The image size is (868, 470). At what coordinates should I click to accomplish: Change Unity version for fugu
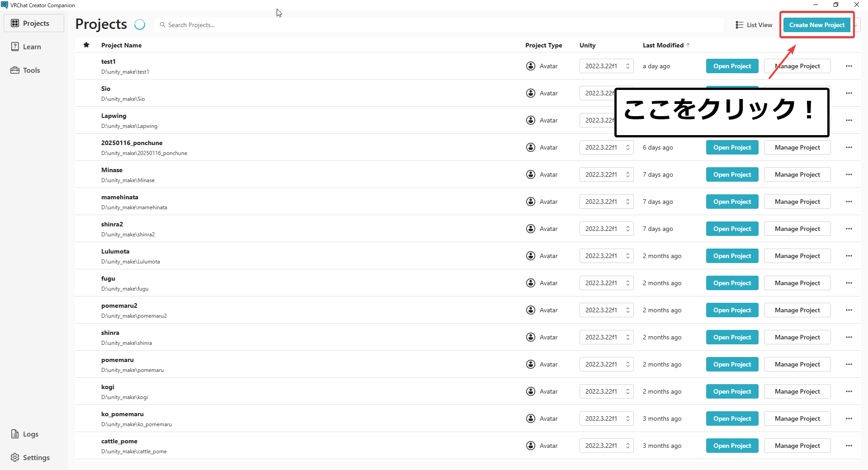[x=606, y=283]
